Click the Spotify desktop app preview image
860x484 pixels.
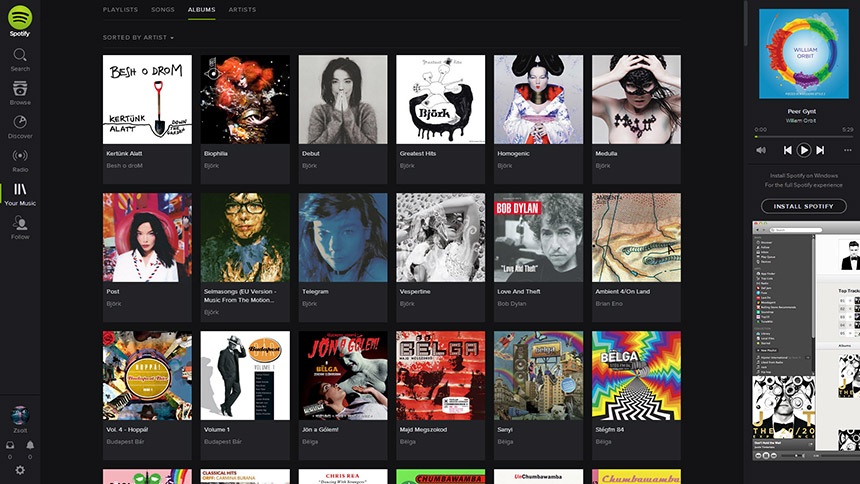pos(806,340)
